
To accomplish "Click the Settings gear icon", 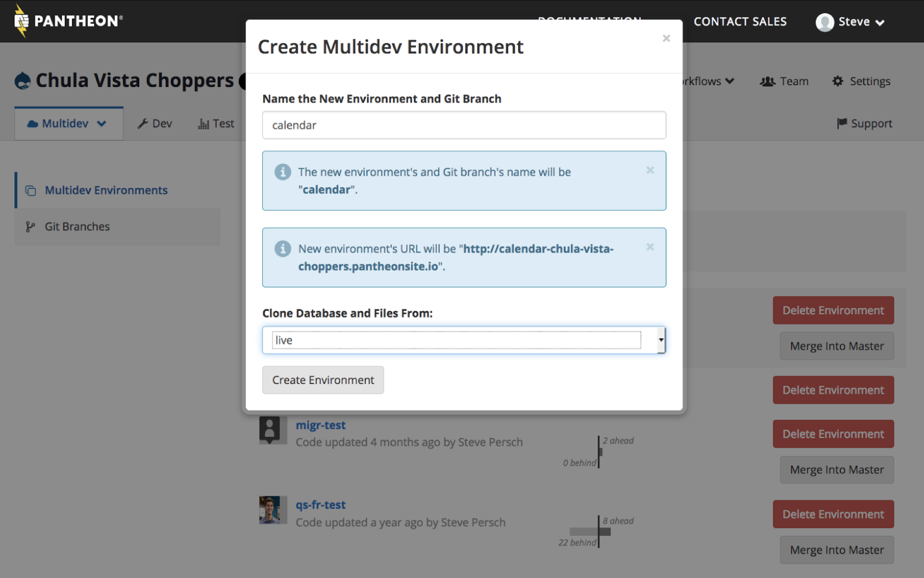I will (x=838, y=81).
